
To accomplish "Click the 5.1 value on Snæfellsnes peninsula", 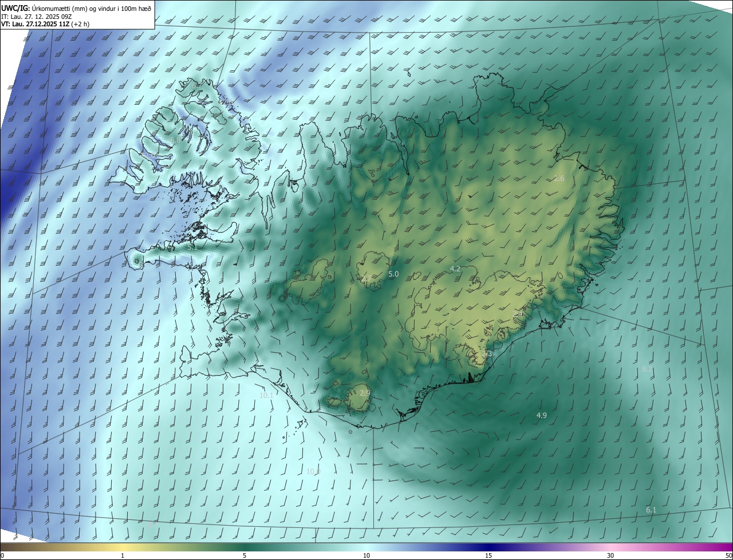I will 192,247.
